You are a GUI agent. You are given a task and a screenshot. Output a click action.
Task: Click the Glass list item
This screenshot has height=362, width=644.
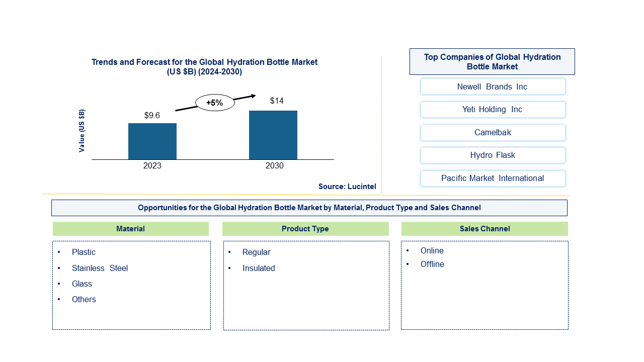tap(82, 284)
